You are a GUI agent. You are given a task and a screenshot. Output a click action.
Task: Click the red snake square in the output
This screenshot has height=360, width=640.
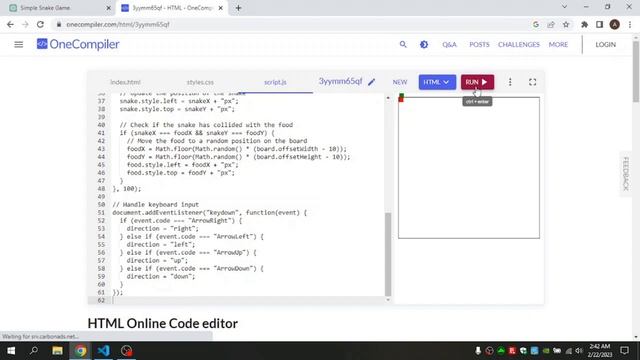401,100
